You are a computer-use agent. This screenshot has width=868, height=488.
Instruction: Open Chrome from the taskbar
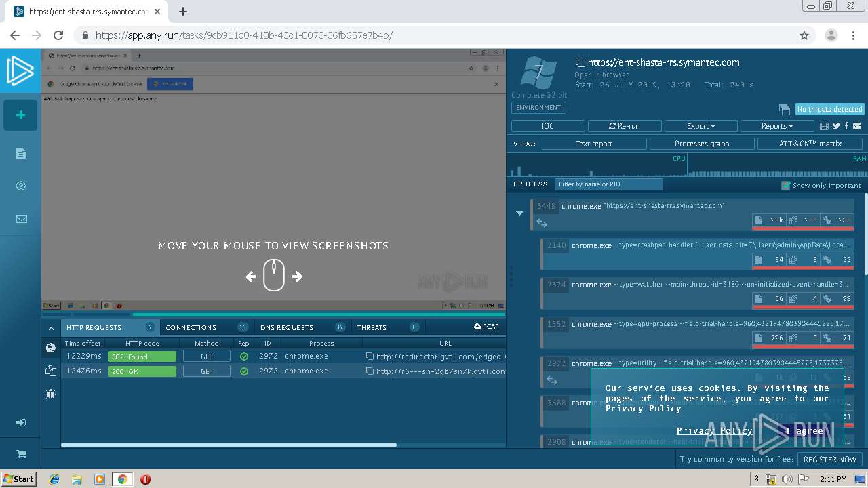coord(122,479)
